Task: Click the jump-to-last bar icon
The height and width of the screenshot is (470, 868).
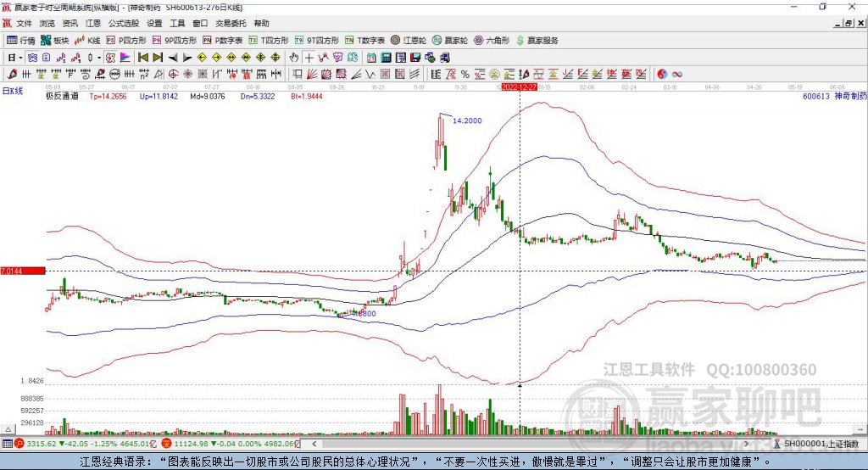Action: (x=158, y=58)
